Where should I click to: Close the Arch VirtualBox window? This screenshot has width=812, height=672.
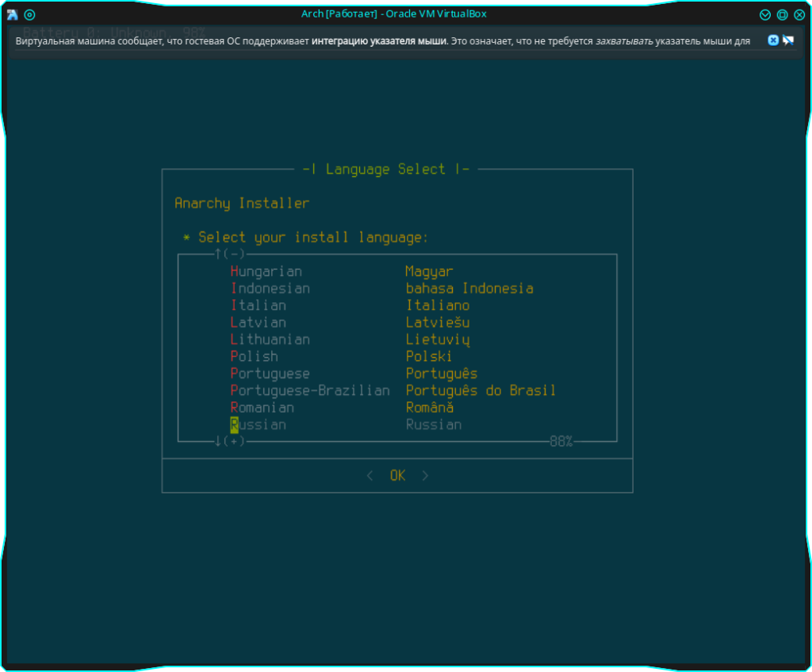pos(799,14)
